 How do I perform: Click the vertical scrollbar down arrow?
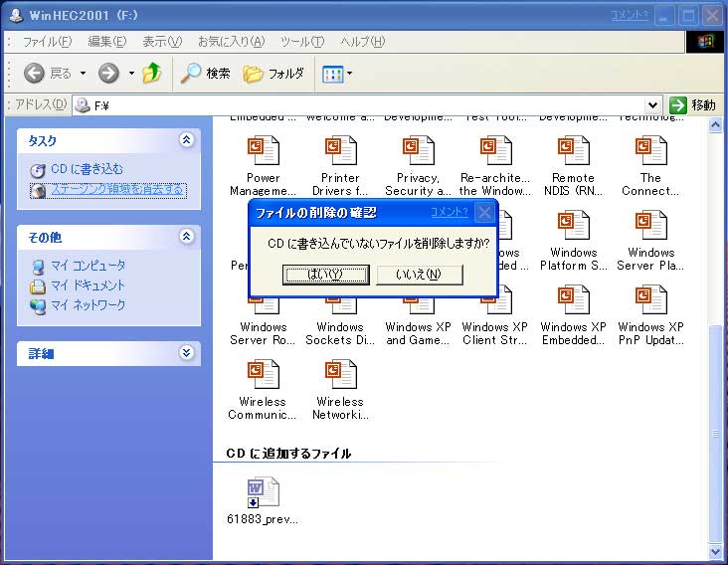point(715,551)
